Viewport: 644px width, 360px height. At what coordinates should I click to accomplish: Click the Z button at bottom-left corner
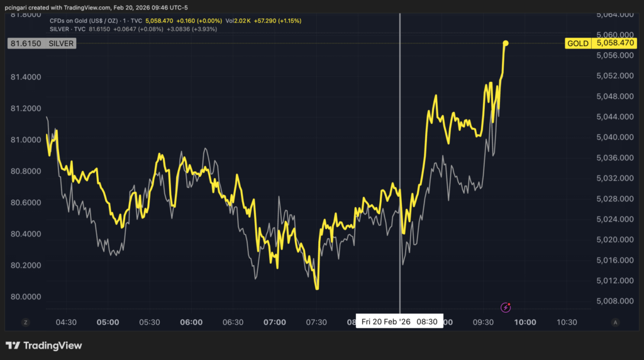25,322
